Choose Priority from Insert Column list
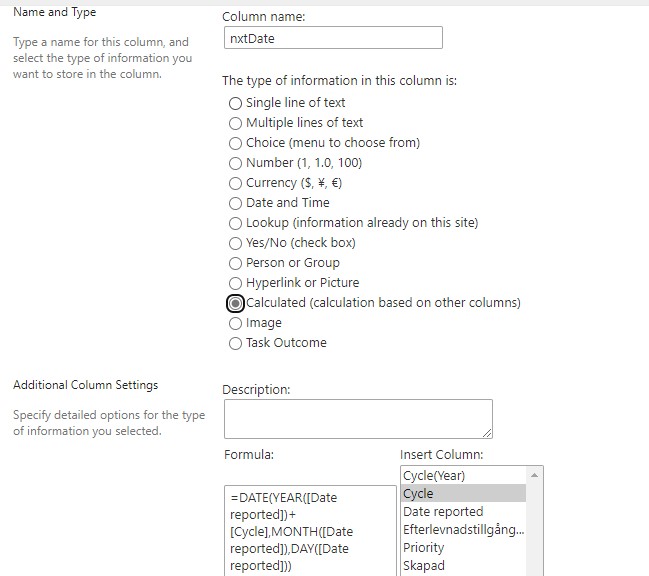This screenshot has width=649, height=576. tap(463, 547)
